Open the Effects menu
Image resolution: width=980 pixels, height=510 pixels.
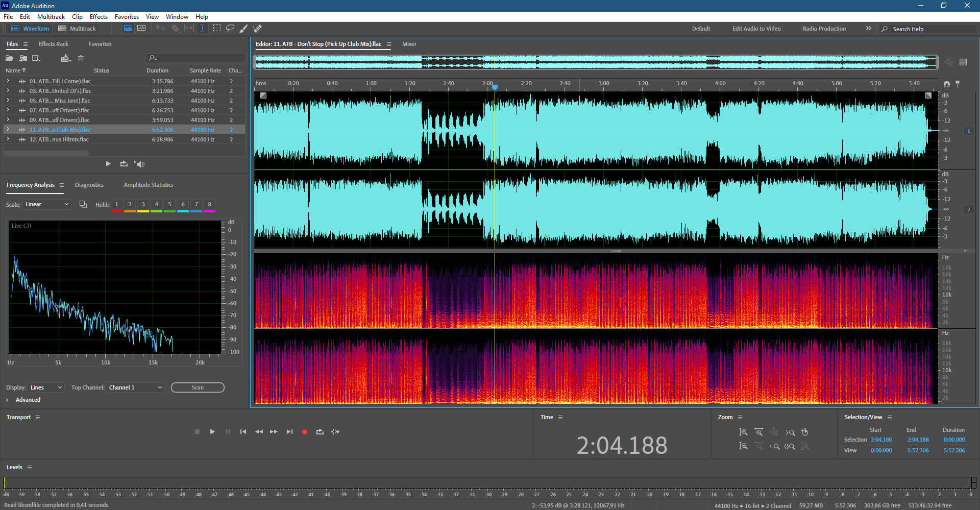pos(99,17)
